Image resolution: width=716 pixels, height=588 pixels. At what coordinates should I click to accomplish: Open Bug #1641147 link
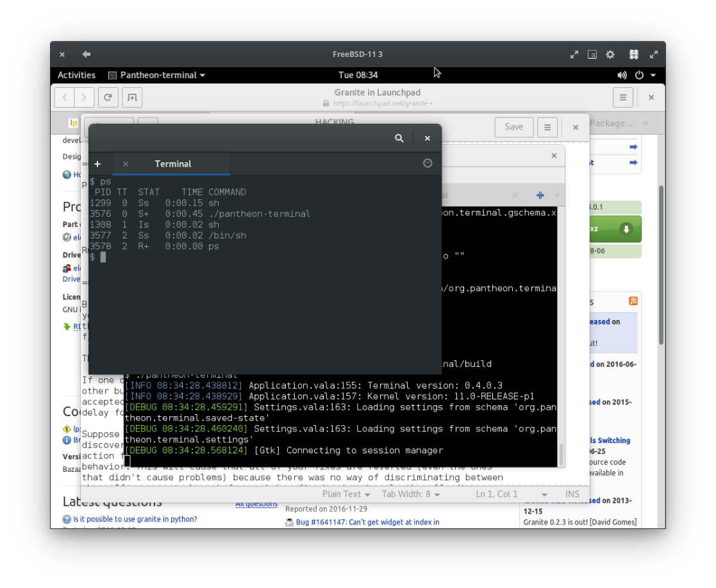point(367,522)
